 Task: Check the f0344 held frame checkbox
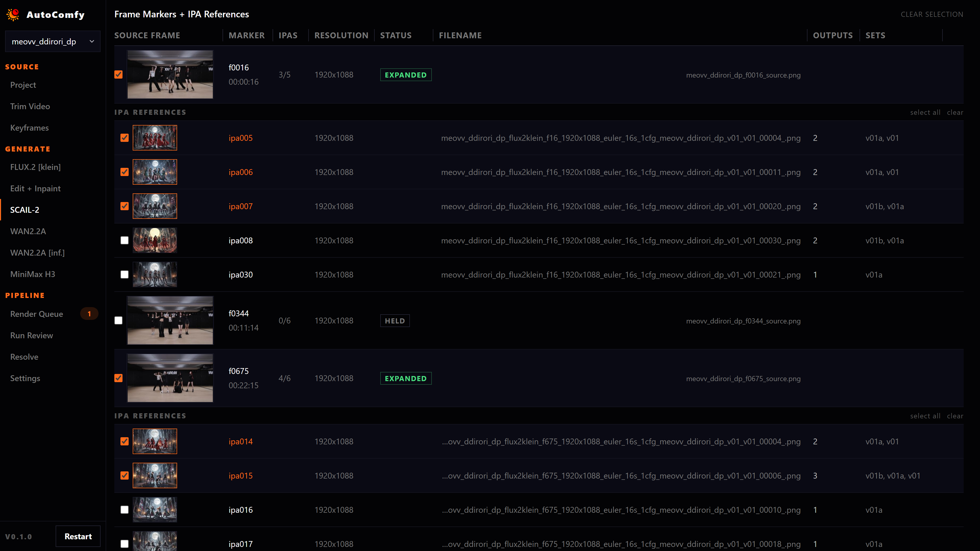click(118, 321)
